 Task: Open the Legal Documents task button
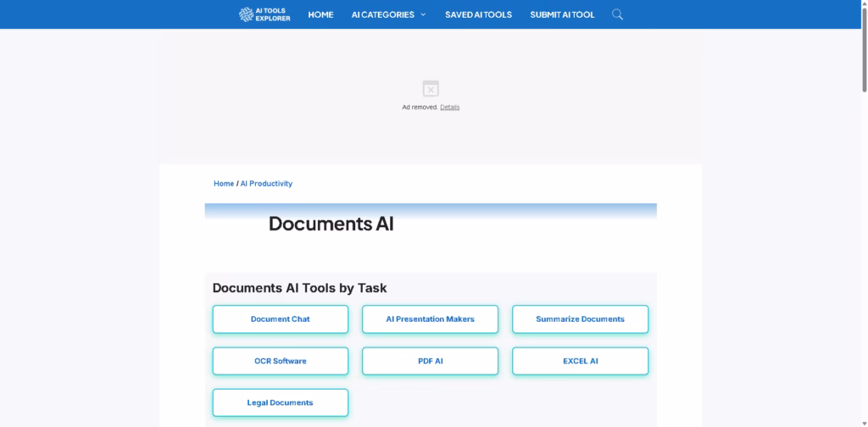(x=280, y=402)
